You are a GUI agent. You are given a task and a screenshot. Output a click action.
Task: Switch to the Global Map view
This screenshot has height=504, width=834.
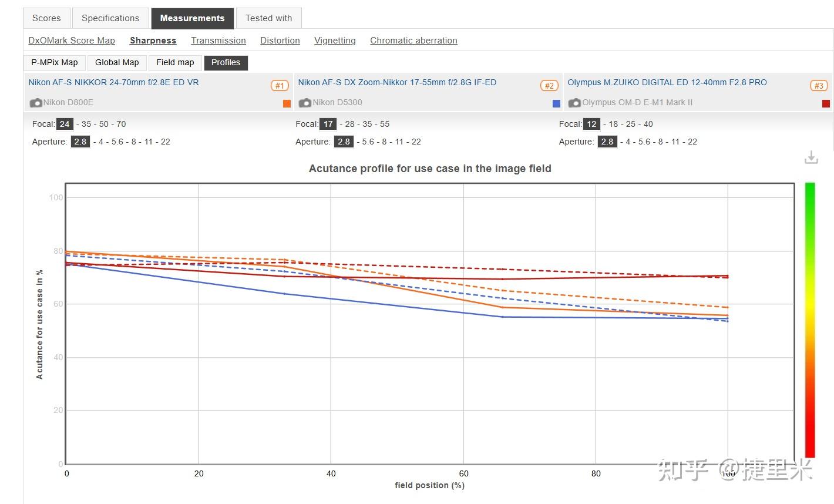tap(117, 62)
